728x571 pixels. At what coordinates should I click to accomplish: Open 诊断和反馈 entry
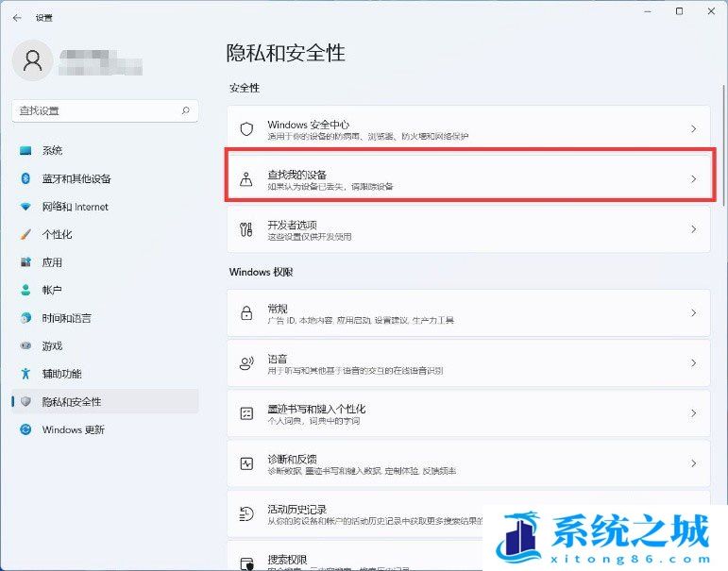tap(469, 463)
